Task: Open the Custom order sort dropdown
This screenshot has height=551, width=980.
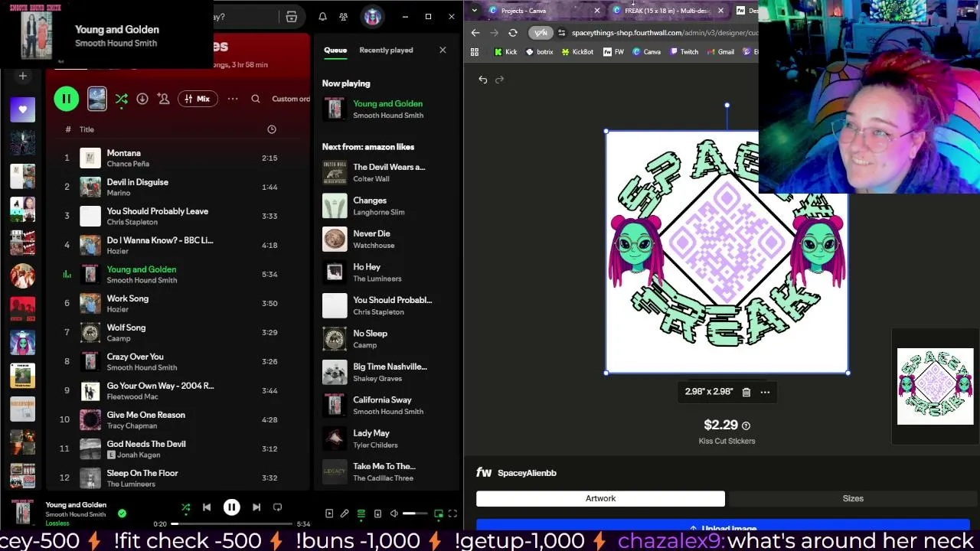Action: 291,99
